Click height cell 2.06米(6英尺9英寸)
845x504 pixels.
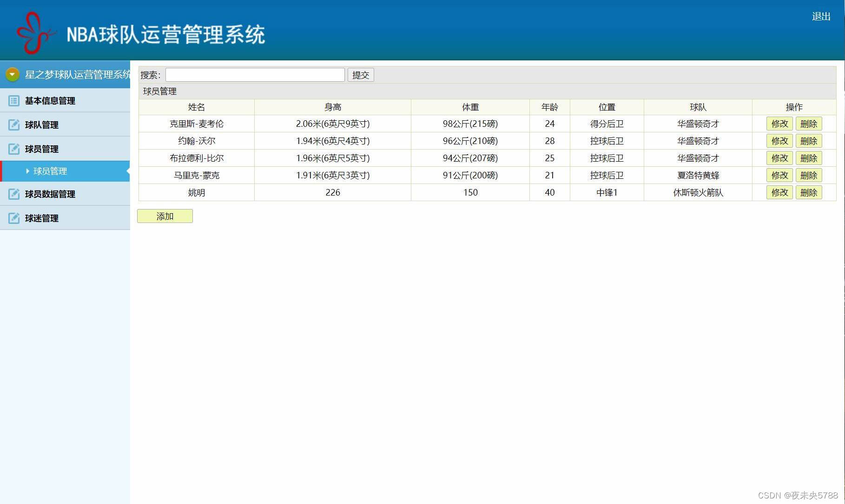point(333,124)
